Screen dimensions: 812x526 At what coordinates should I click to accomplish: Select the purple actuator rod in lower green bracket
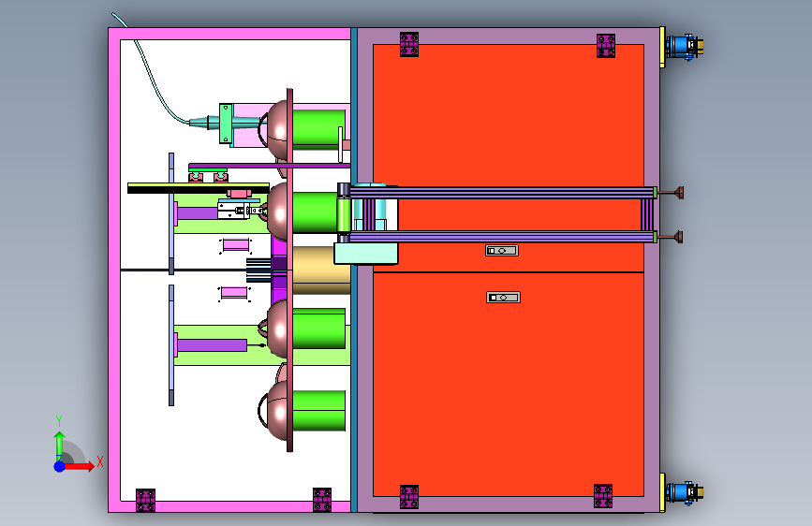tap(212, 345)
